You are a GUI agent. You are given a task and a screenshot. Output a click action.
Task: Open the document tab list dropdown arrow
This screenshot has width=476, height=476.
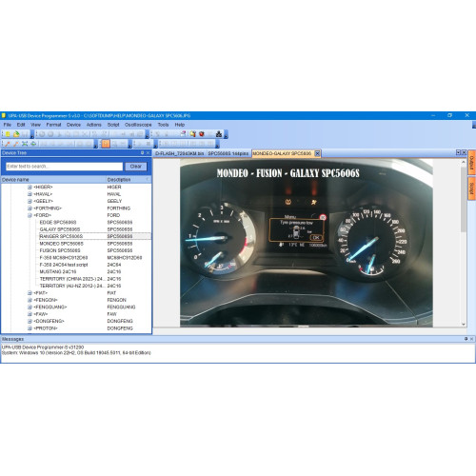(x=458, y=152)
